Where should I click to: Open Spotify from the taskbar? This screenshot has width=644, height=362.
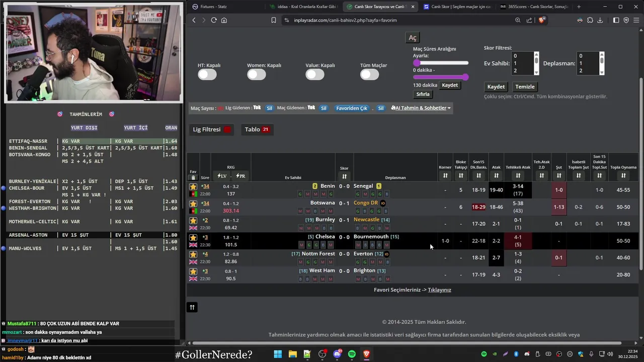click(x=352, y=354)
